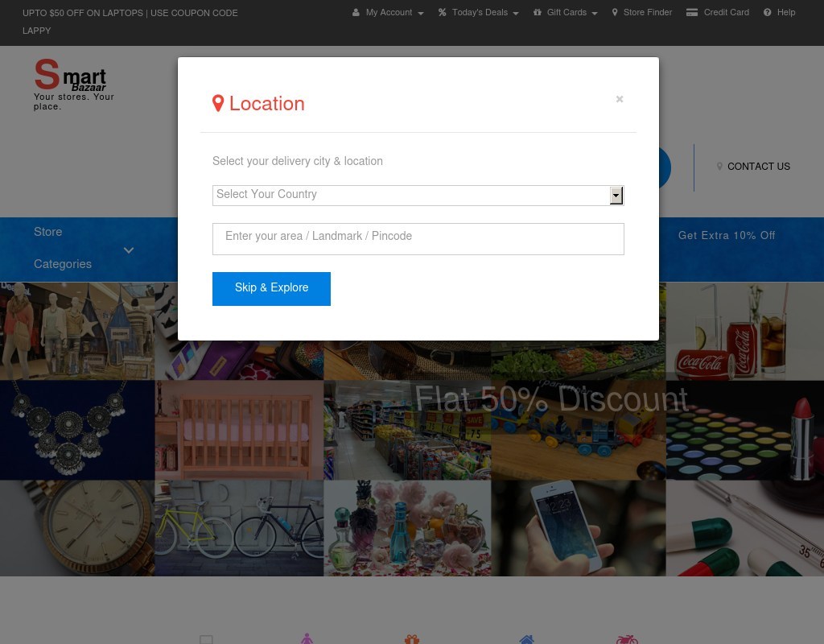Screen dimensions: 824x644
Task: Click the Get Extra 10% Off banner
Action: (x=726, y=236)
